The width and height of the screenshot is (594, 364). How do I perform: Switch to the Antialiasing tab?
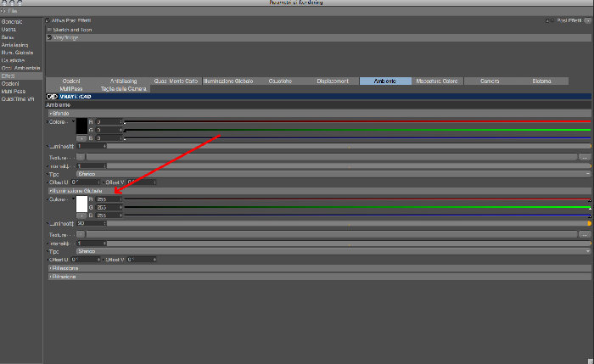(x=124, y=81)
